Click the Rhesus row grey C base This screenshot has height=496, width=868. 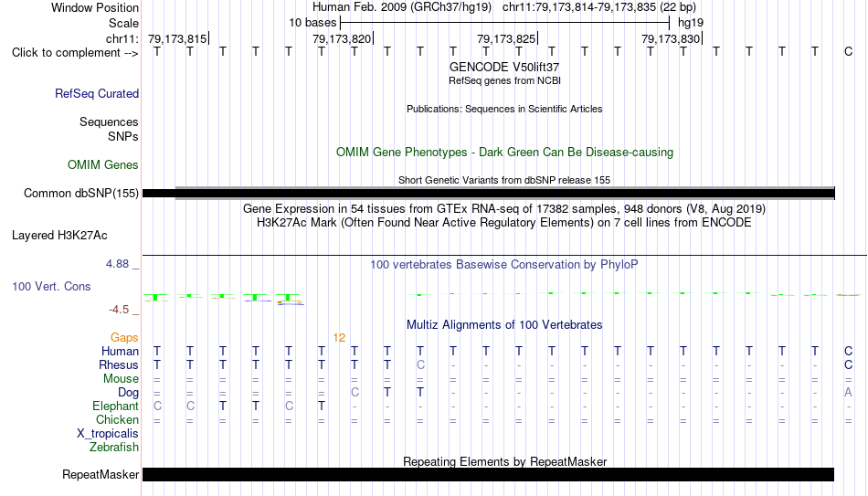tap(420, 365)
